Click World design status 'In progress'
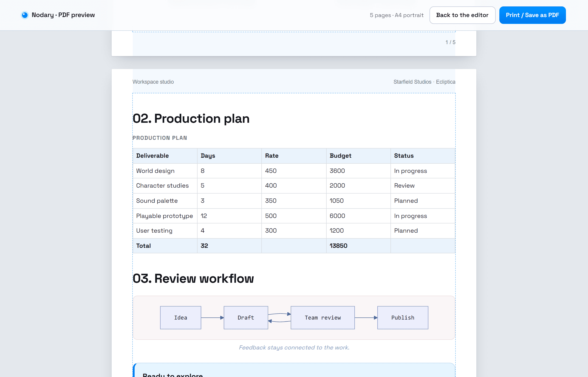Image resolution: width=588 pixels, height=377 pixels. 423,171
